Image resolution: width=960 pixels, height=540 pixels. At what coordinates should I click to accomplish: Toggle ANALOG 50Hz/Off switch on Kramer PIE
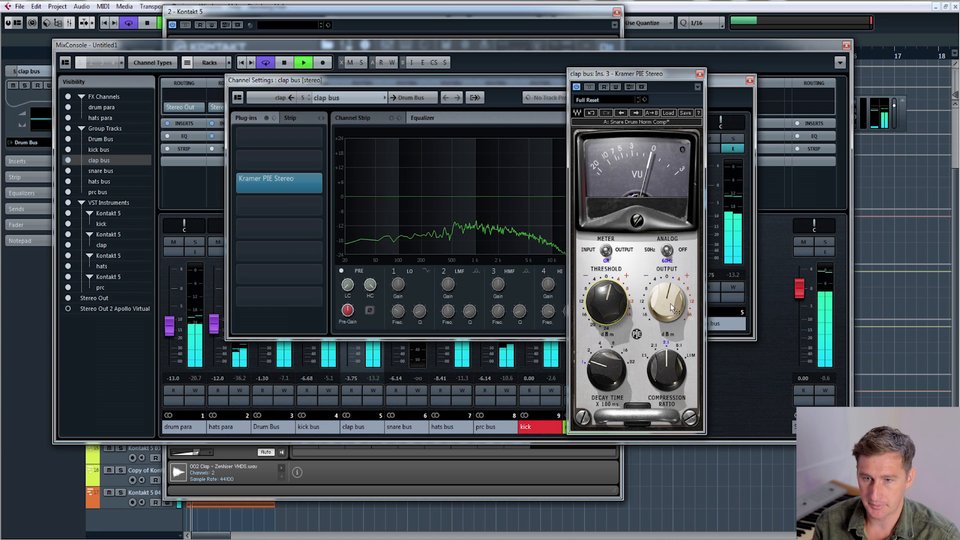click(x=667, y=250)
